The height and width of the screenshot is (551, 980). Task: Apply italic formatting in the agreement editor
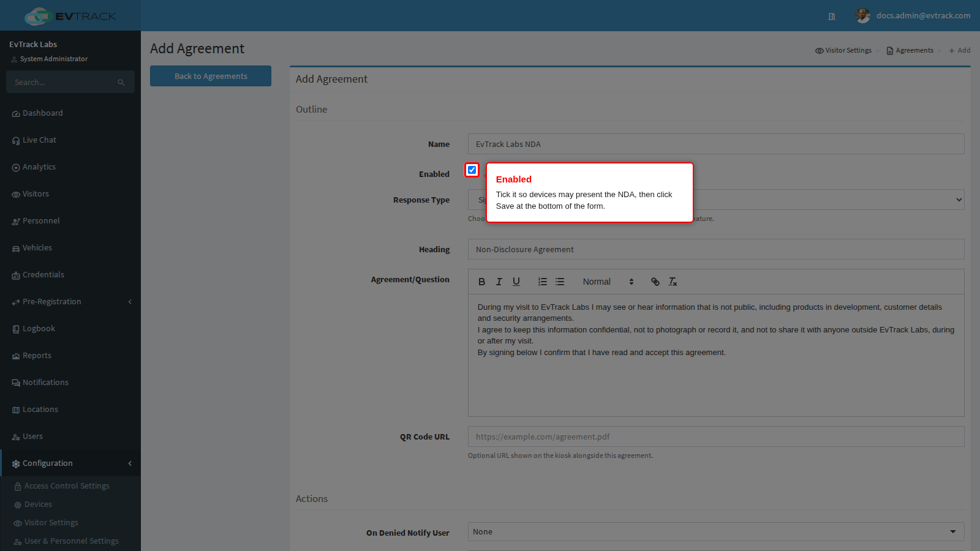[499, 282]
